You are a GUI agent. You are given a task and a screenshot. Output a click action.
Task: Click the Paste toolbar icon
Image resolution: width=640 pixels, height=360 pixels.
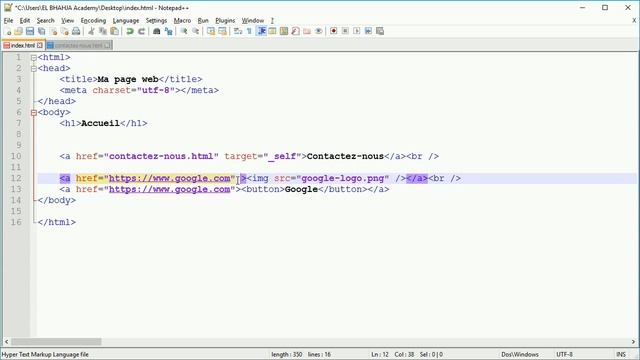[115, 31]
